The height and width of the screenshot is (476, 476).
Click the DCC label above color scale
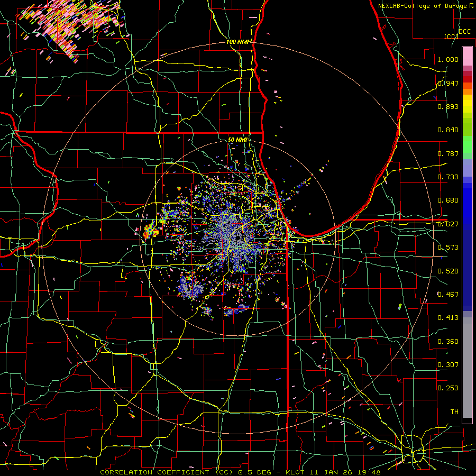[464, 32]
